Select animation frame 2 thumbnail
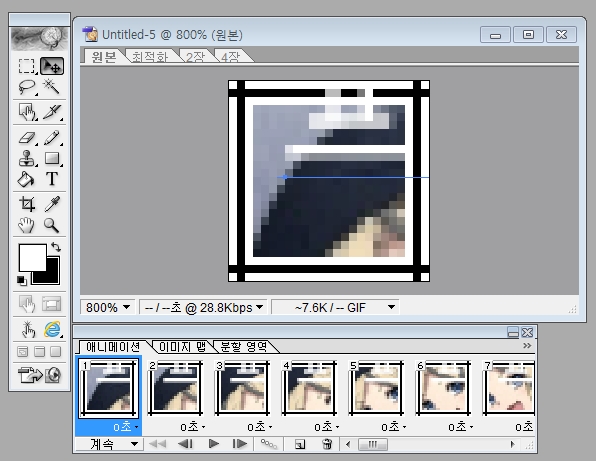The width and height of the screenshot is (596, 461). pos(175,388)
